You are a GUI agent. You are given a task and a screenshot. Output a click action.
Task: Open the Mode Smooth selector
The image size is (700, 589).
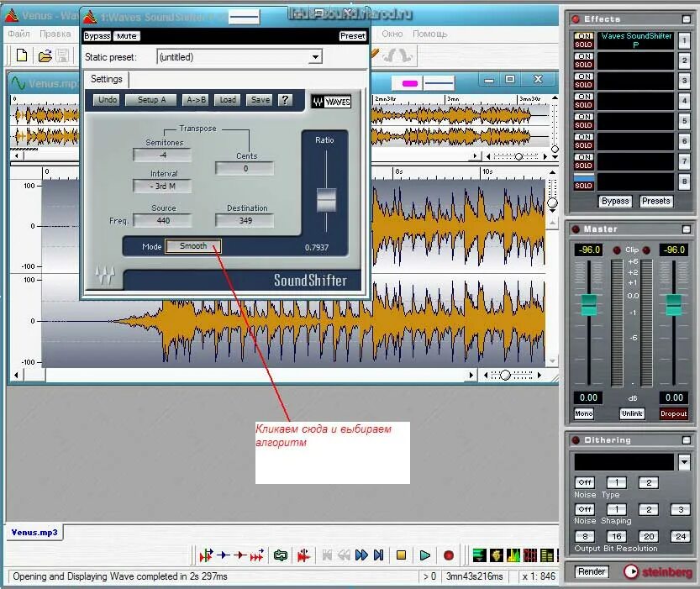193,246
